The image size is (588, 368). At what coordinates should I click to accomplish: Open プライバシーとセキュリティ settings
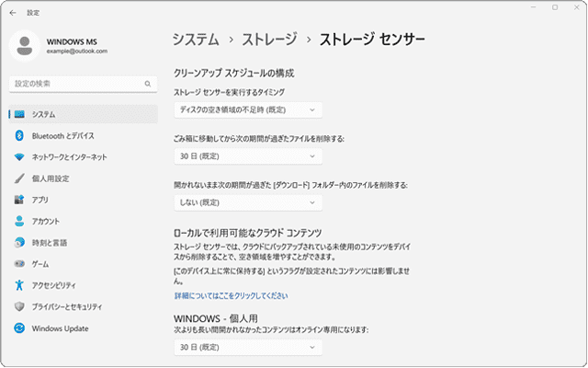coord(84,306)
